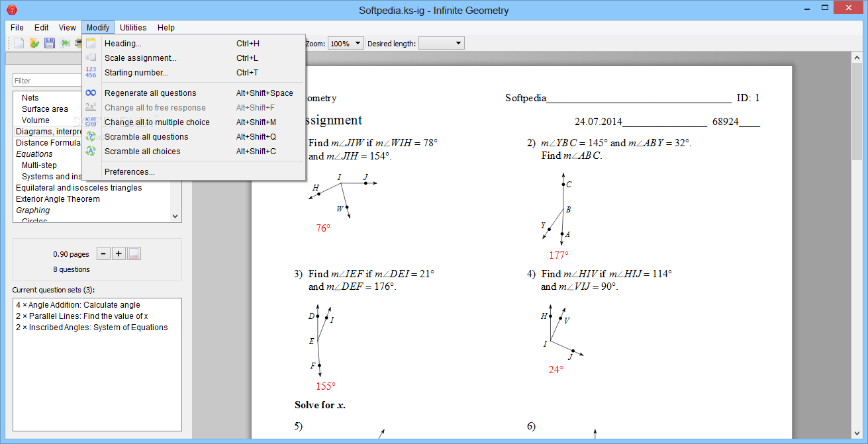Click the pink page icon beside the plus button
Image resolution: width=868 pixels, height=444 pixels.
134,253
